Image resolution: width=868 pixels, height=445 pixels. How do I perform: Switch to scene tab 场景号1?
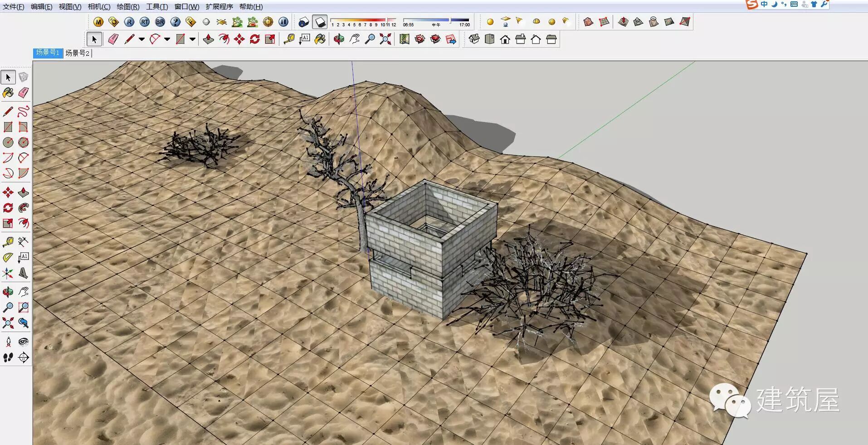(48, 53)
